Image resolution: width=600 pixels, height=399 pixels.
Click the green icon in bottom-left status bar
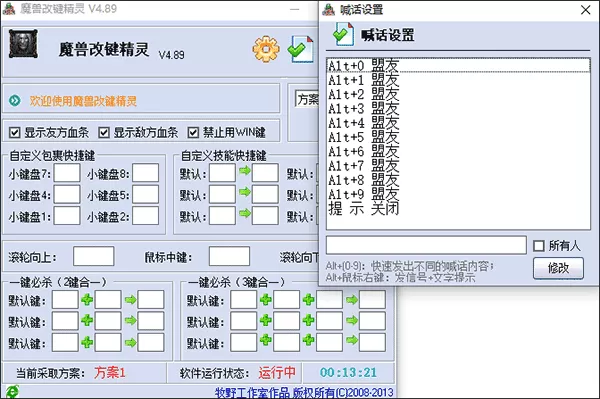(12, 392)
